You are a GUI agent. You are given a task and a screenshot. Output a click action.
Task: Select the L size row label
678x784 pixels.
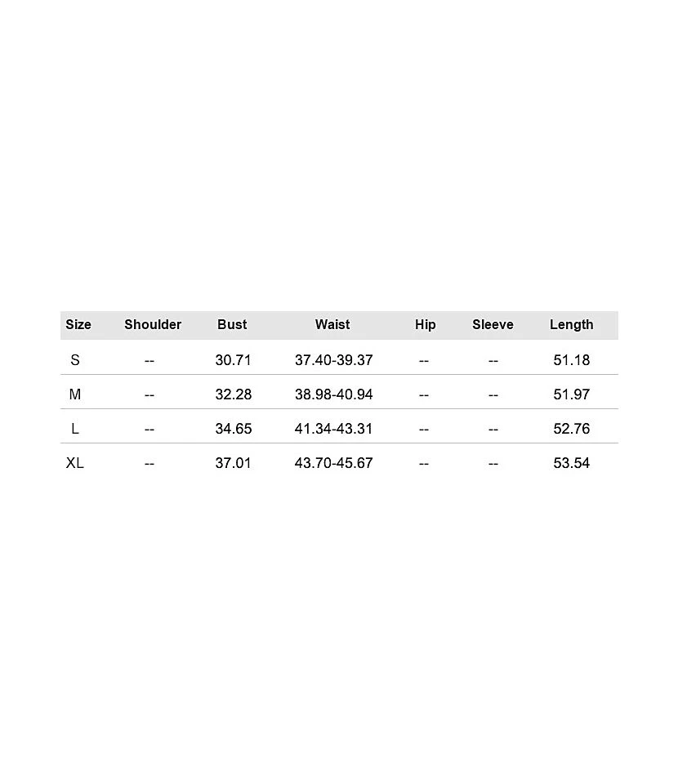75,429
